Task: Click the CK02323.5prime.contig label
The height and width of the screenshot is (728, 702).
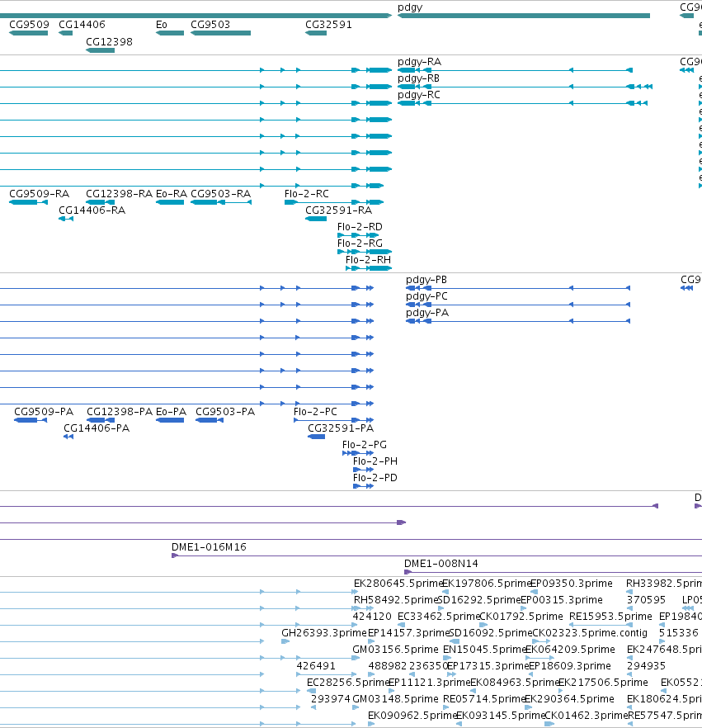Action: [589, 633]
